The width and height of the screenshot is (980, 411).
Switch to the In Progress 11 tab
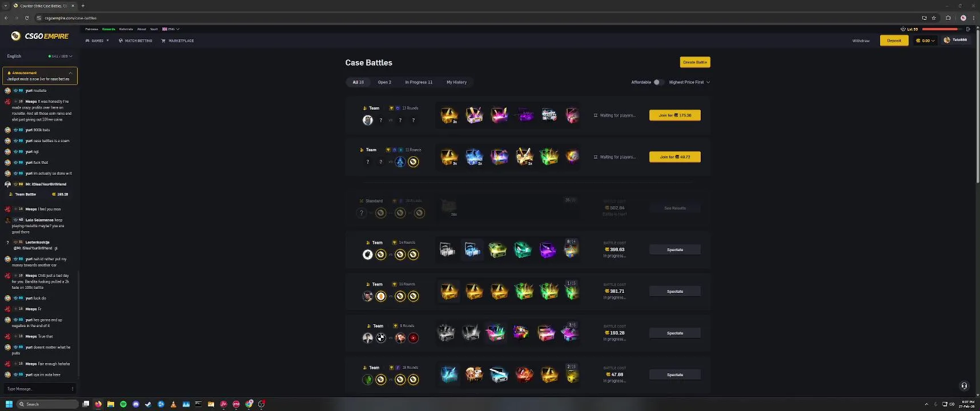[x=419, y=82]
